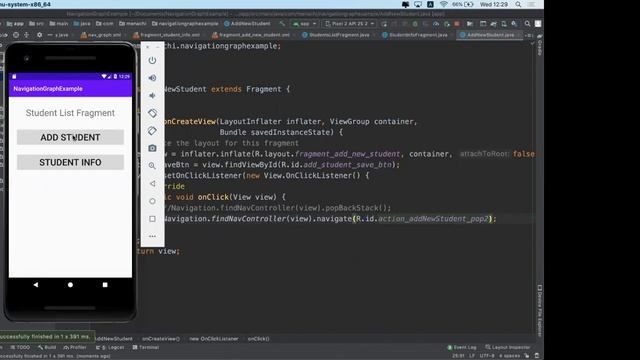Click the 'new OnClickListener' breadcrumb

214,339
